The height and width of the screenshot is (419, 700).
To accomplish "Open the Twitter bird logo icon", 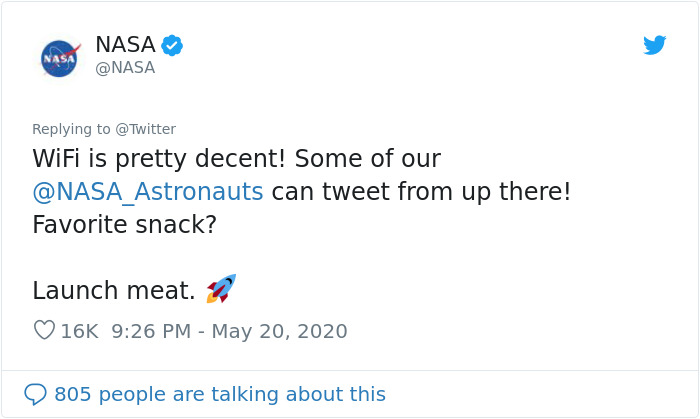I will point(654,45).
